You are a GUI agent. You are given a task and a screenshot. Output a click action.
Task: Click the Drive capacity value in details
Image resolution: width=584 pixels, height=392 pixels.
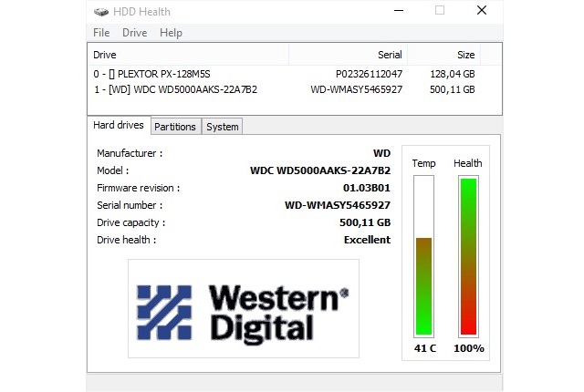pos(365,222)
